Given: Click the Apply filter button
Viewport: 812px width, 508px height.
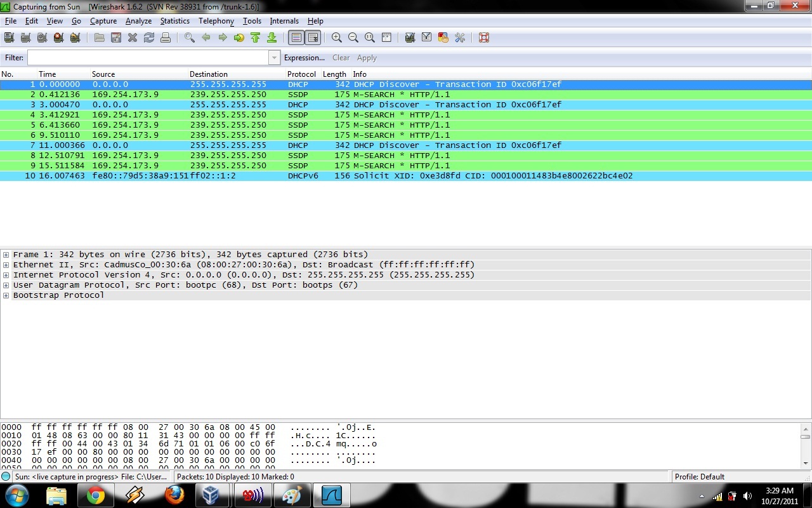Looking at the screenshot, I should [367, 58].
